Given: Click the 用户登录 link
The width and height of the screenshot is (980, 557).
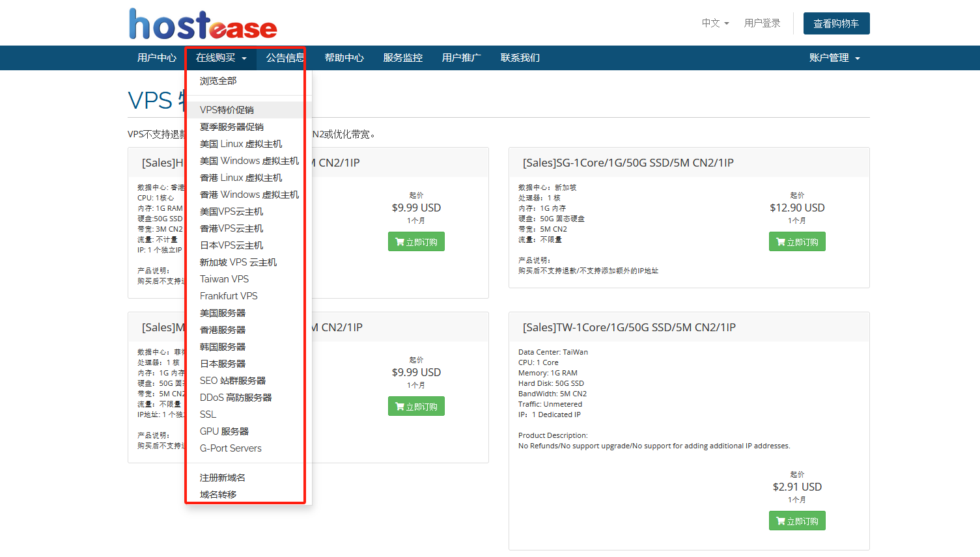Looking at the screenshot, I should [x=762, y=23].
